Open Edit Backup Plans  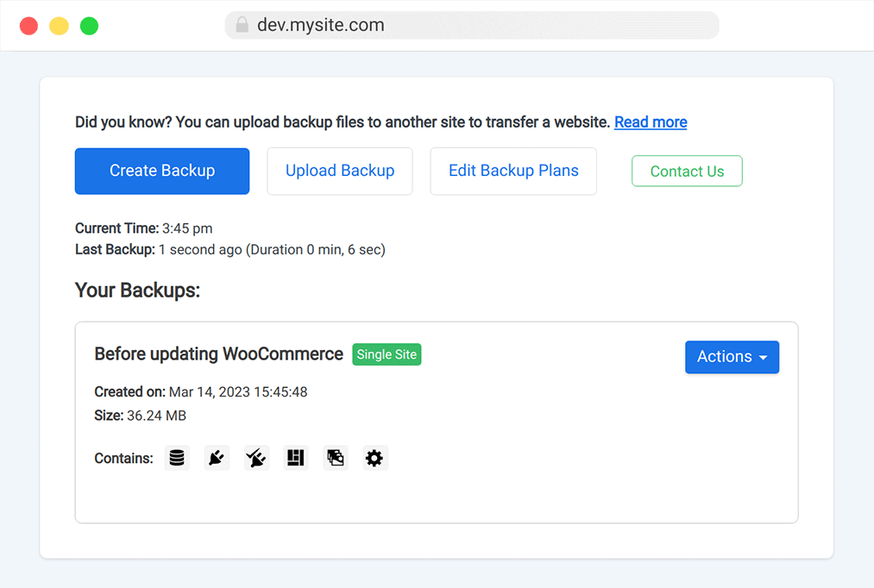[x=513, y=171]
